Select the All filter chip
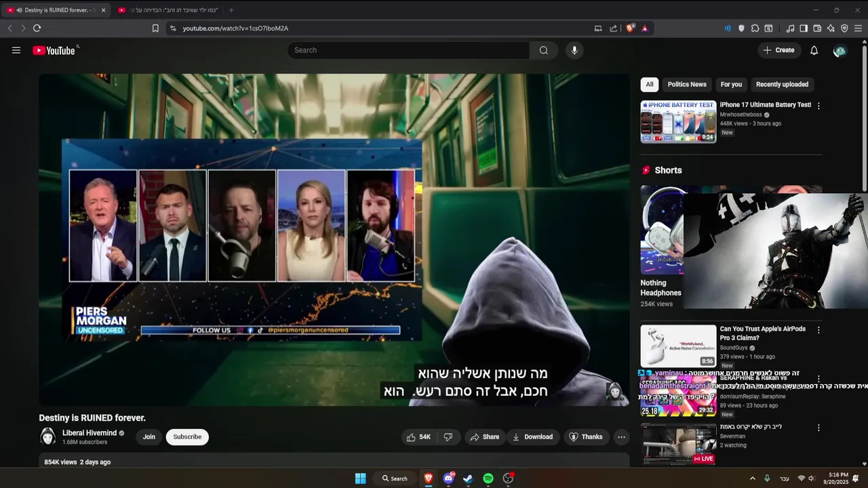 point(650,85)
